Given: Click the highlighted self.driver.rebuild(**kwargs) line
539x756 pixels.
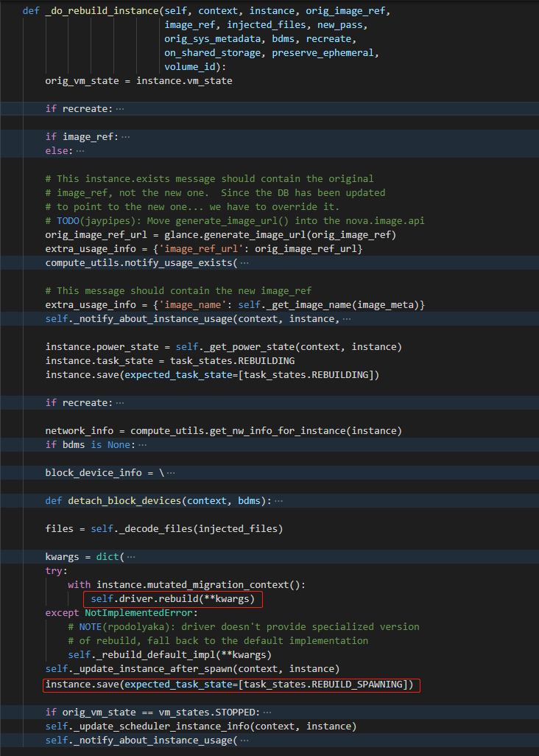Looking at the screenshot, I should pyautogui.click(x=173, y=599).
